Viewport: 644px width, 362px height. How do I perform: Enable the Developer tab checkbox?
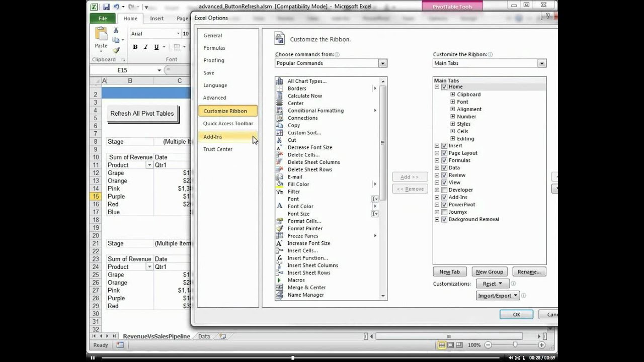click(x=444, y=190)
